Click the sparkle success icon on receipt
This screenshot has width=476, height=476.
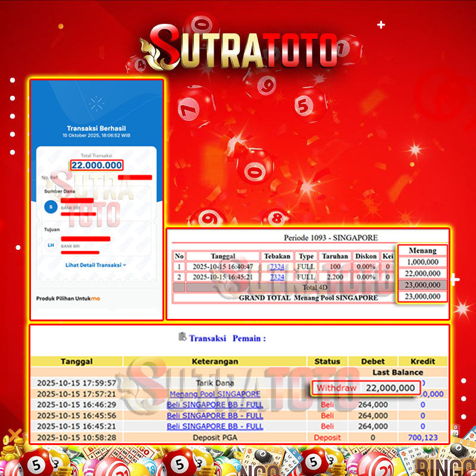click(96, 104)
